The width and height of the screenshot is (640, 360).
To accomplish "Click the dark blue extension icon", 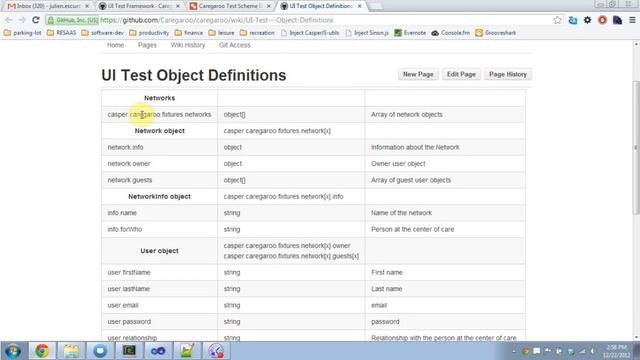I will [617, 20].
